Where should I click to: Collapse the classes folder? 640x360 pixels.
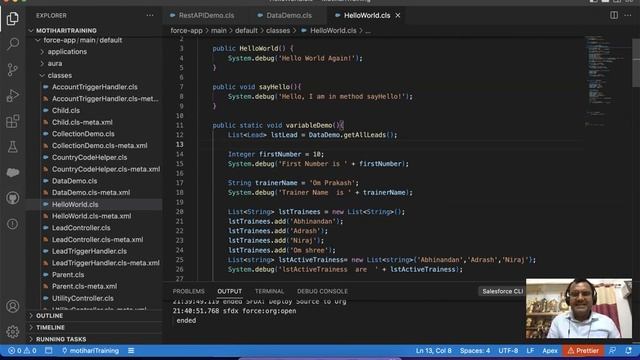click(60, 76)
